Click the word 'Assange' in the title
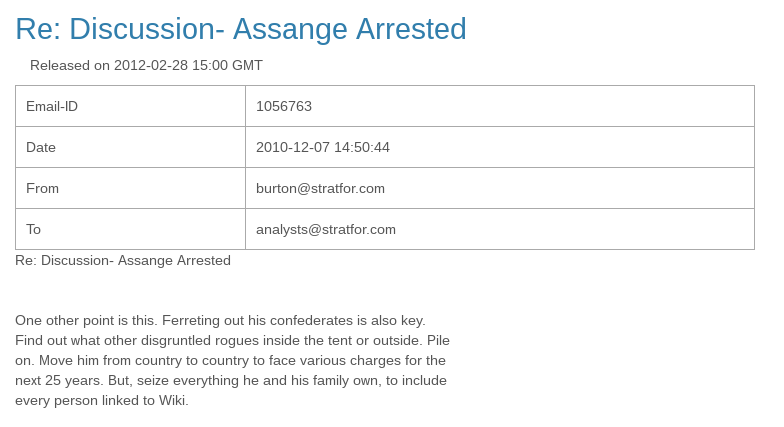784x427 pixels. pyautogui.click(x=290, y=29)
